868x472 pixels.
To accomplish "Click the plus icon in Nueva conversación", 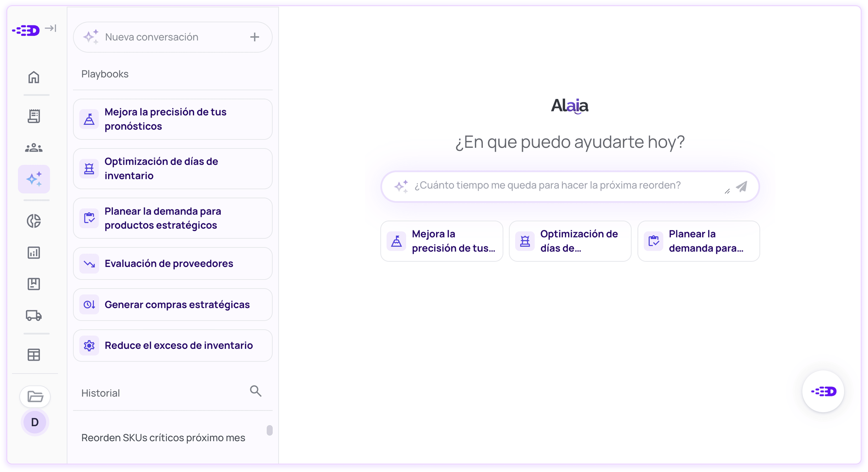I will pos(255,37).
